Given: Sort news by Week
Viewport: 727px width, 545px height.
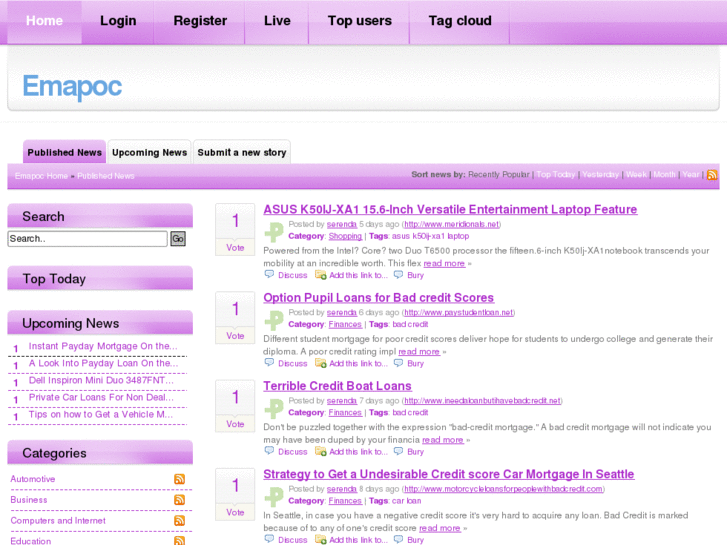Looking at the screenshot, I should click(x=636, y=174).
